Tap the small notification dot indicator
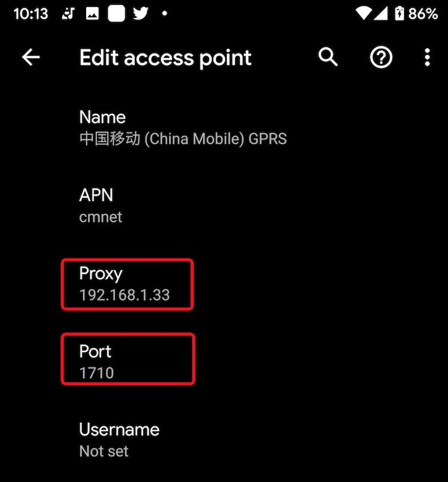Viewport: 448px width, 482px height. tap(164, 14)
